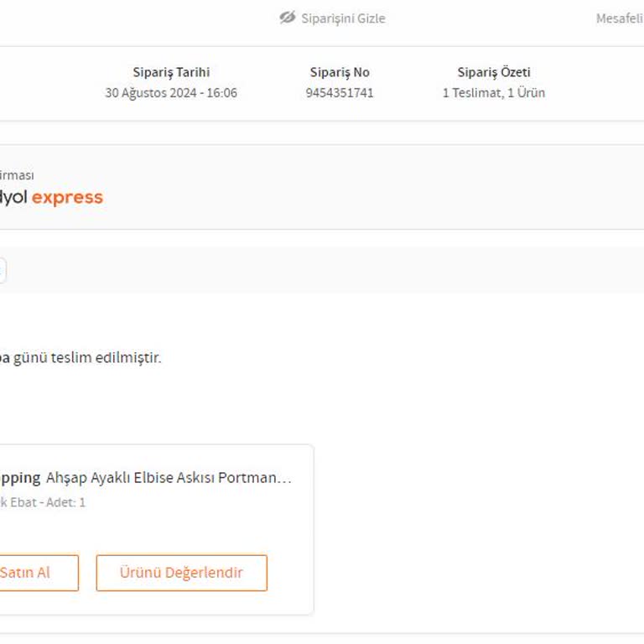This screenshot has height=644, width=644.
Task: Click the 'Siparişini Gizle' text label
Action: pyautogui.click(x=343, y=18)
